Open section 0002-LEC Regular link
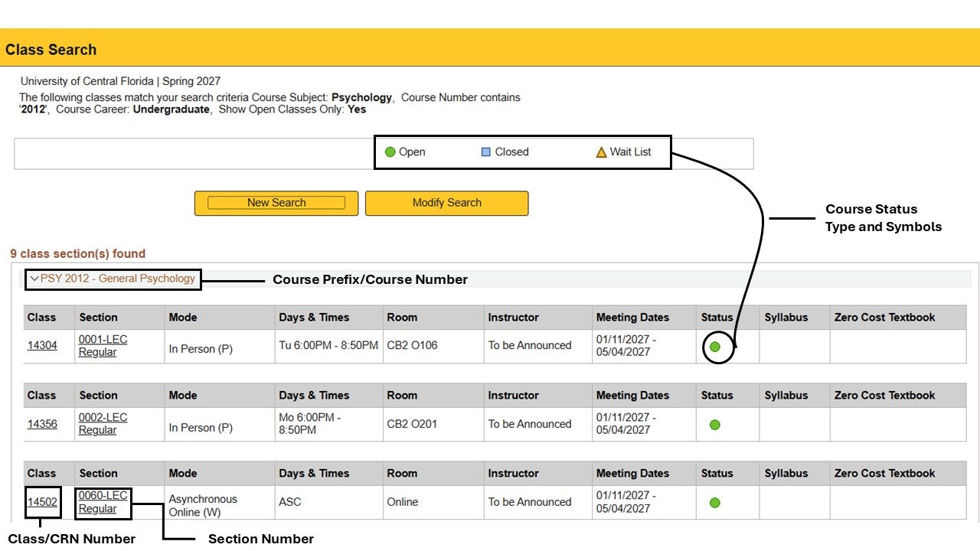The height and width of the screenshot is (551, 980). [103, 424]
